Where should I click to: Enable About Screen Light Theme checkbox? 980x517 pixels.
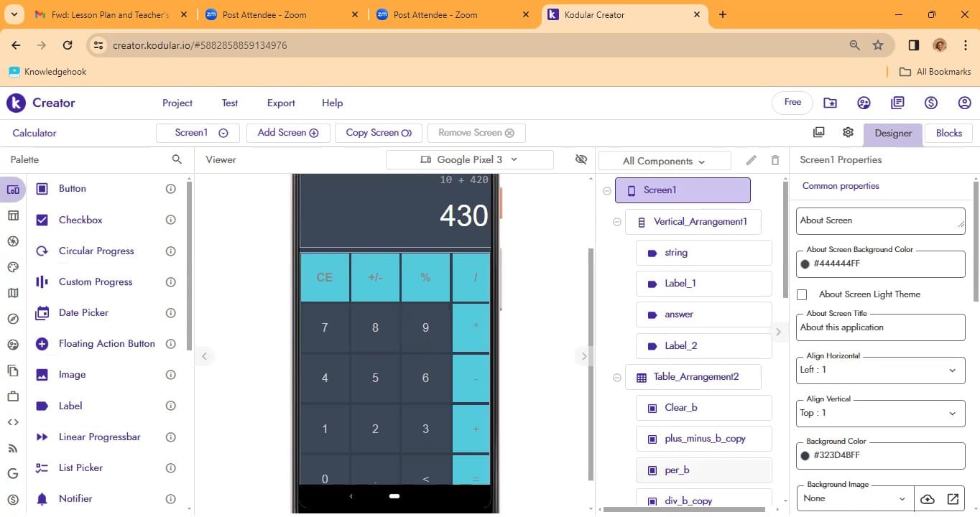[x=803, y=294]
